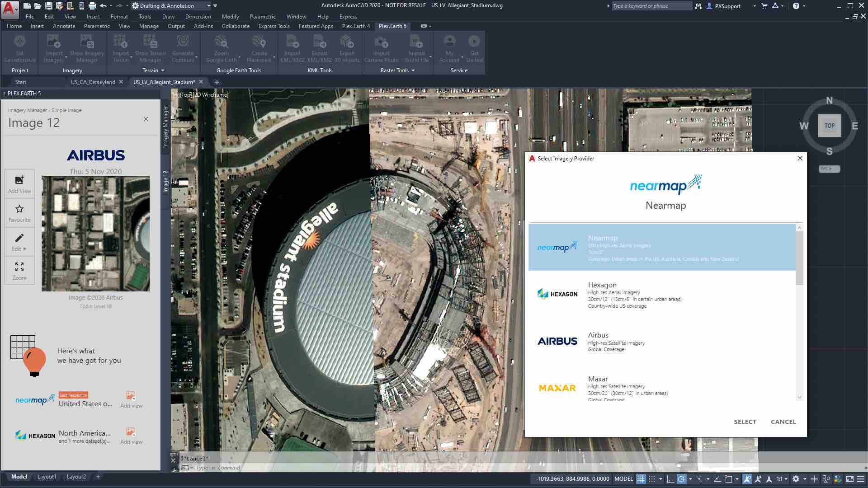Mark Image 12 as Favourite
Screen dimensions: 868x488
(19, 212)
